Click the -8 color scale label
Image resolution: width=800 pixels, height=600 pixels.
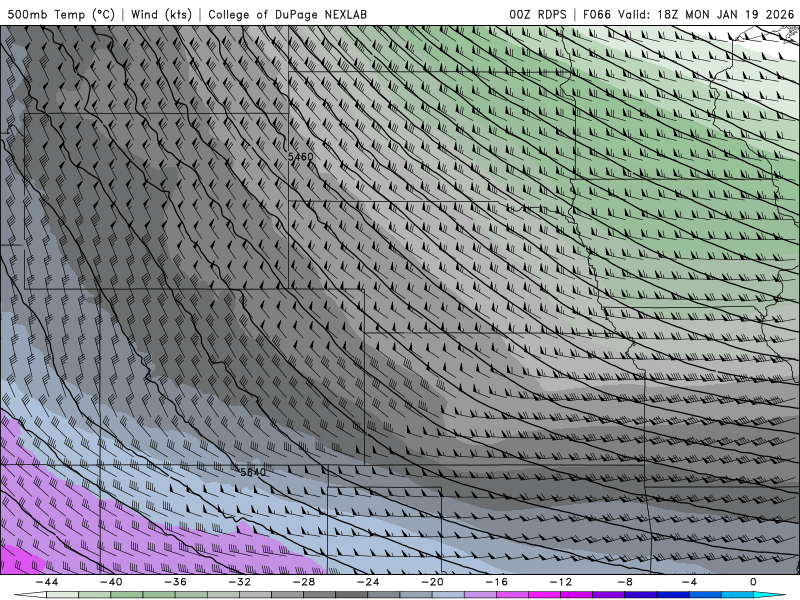[625, 582]
